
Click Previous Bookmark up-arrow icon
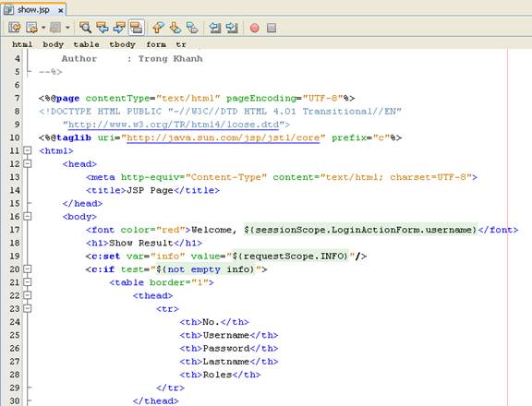click(158, 28)
